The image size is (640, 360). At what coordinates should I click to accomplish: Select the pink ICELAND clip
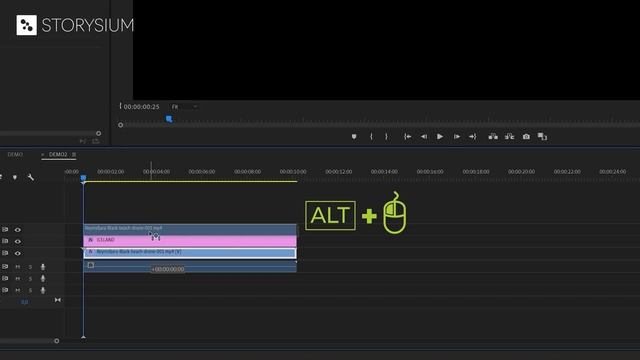[190, 240]
